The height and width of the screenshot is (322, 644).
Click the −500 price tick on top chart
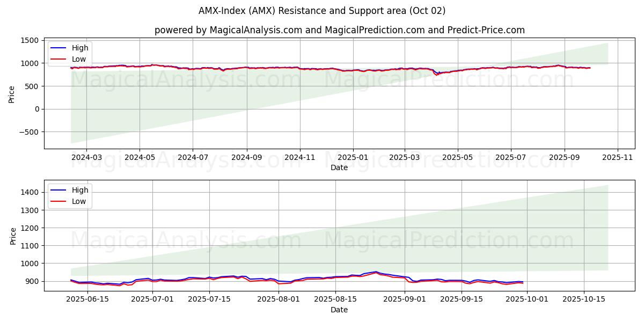tap(28, 132)
